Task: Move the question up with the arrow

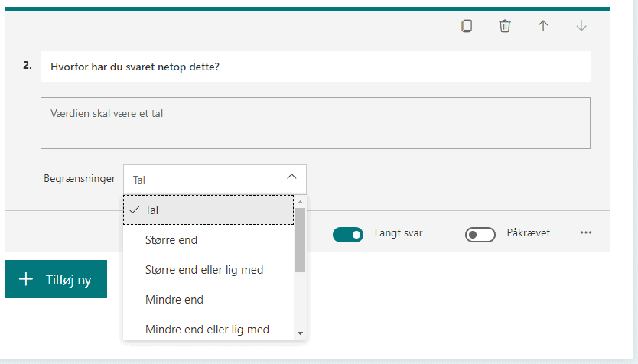Action: pos(543,26)
